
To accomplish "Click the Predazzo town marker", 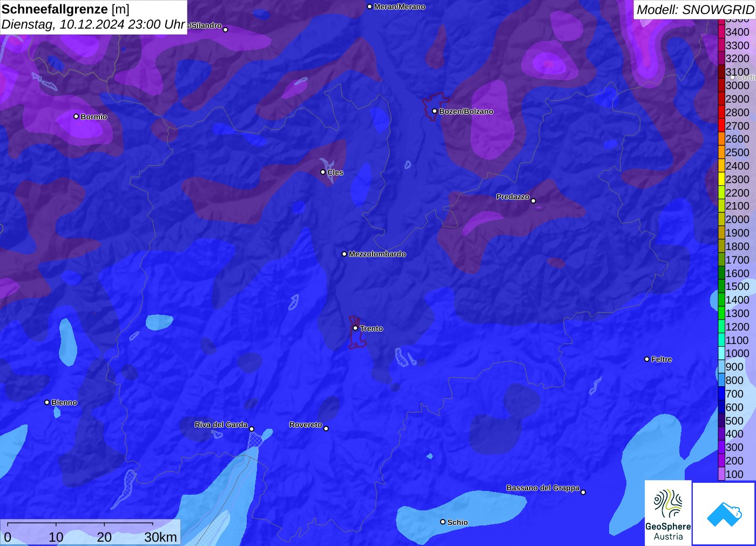I will (x=534, y=201).
